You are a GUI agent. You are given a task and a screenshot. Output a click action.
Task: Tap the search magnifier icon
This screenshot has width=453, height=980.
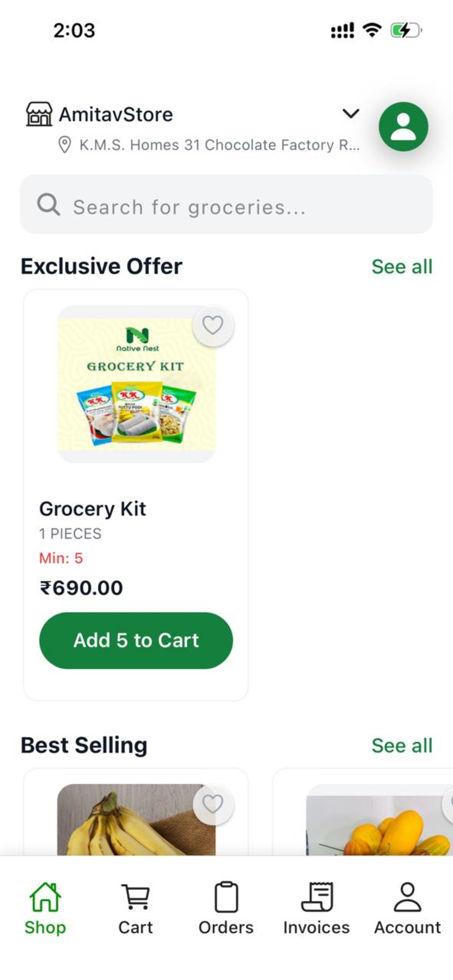click(49, 204)
